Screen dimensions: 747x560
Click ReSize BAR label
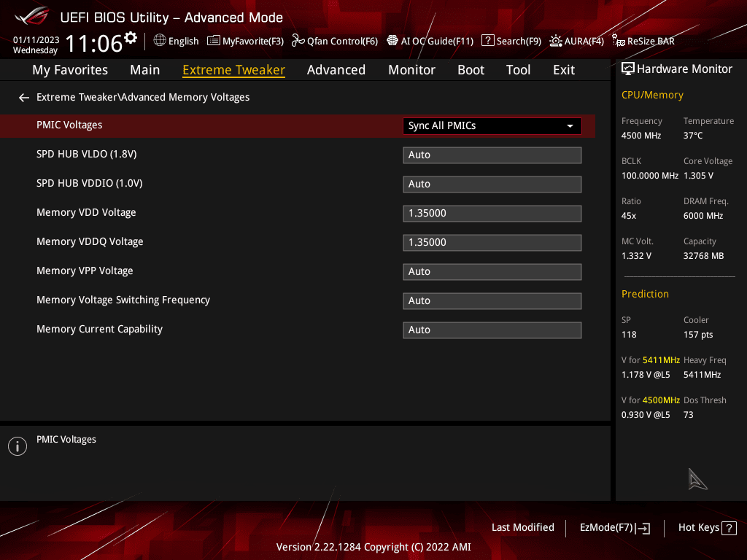coord(651,42)
